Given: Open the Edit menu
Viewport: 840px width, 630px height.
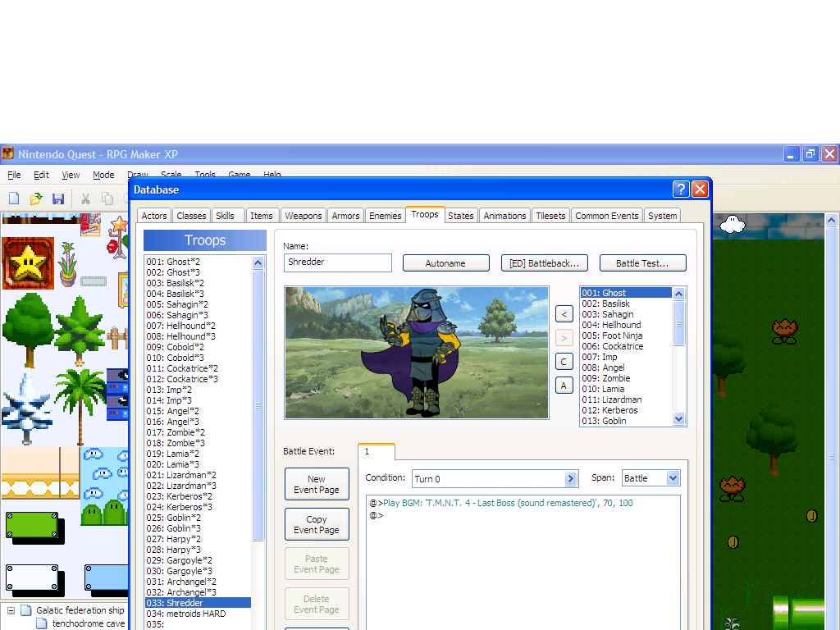Looking at the screenshot, I should [x=41, y=175].
